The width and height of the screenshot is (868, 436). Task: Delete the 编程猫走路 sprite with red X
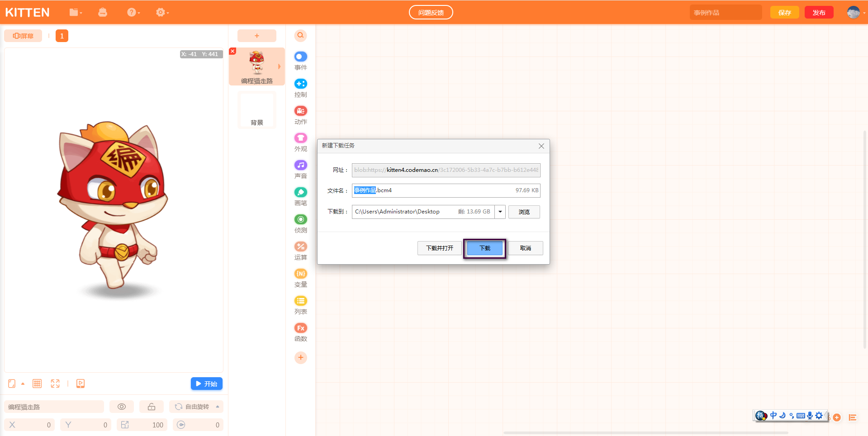tap(232, 51)
